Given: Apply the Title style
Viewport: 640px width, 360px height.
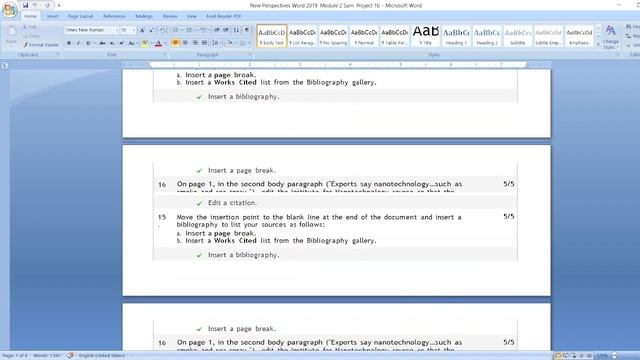Looking at the screenshot, I should tap(425, 36).
